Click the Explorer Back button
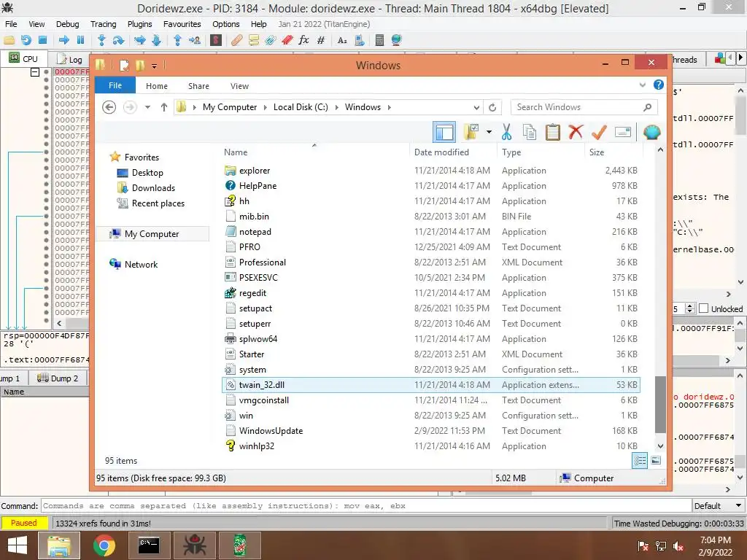The height and width of the screenshot is (560, 747). (109, 107)
